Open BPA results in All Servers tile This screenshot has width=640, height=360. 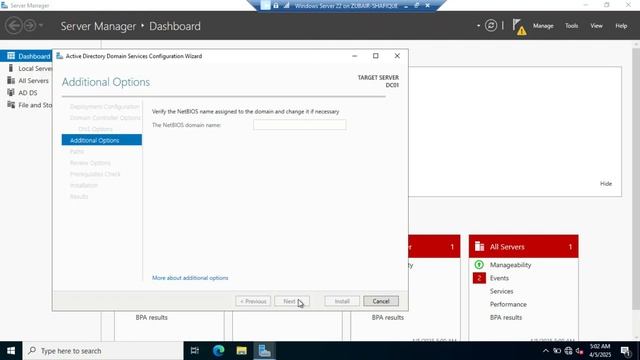[506, 317]
